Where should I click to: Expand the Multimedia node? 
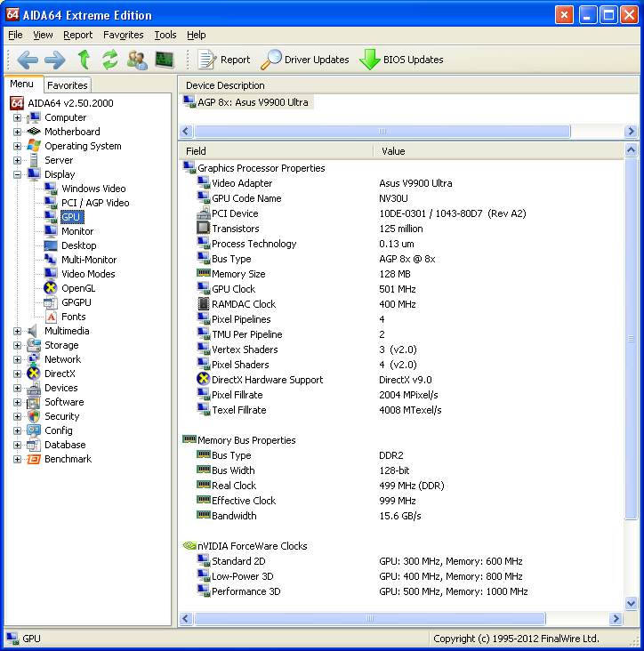click(17, 331)
